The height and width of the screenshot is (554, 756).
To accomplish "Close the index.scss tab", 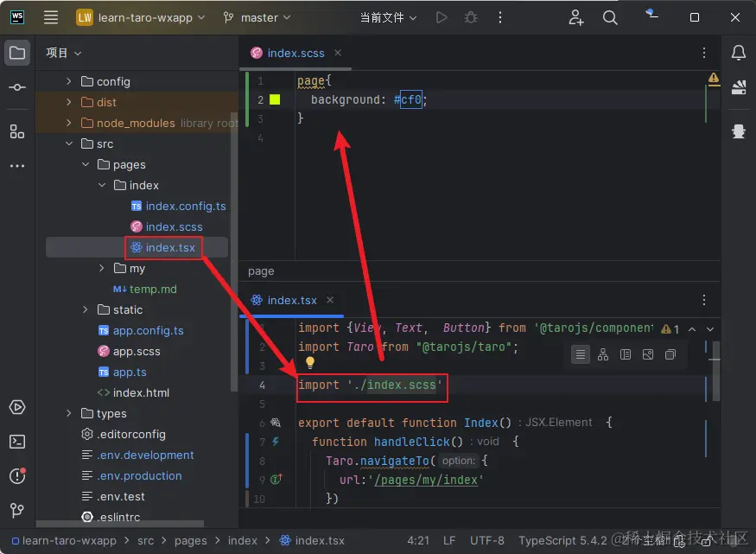I will tap(338, 53).
